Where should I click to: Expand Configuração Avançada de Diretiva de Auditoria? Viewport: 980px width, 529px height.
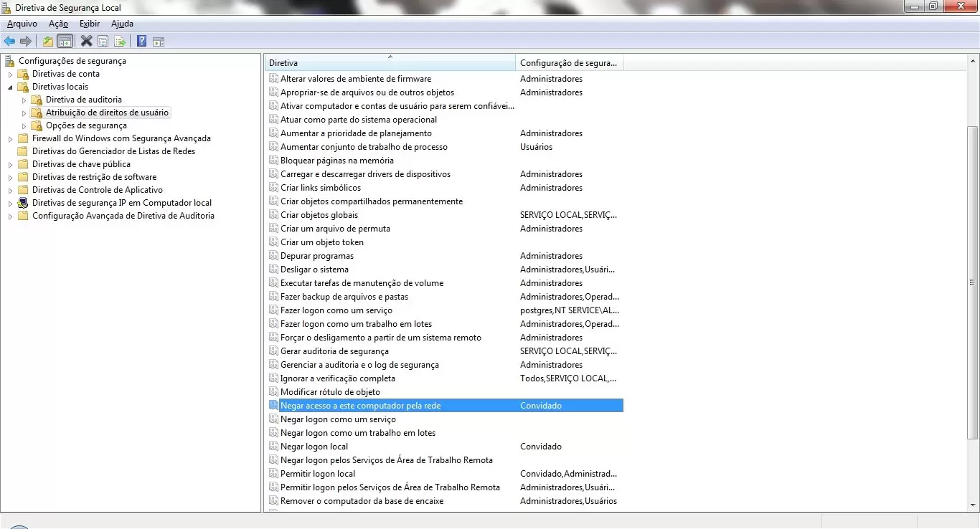pos(10,216)
